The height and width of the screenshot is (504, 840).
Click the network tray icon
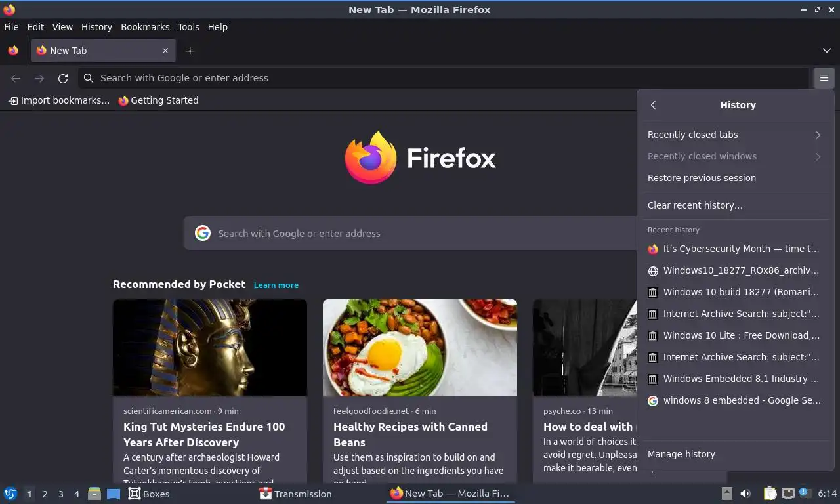coord(788,493)
